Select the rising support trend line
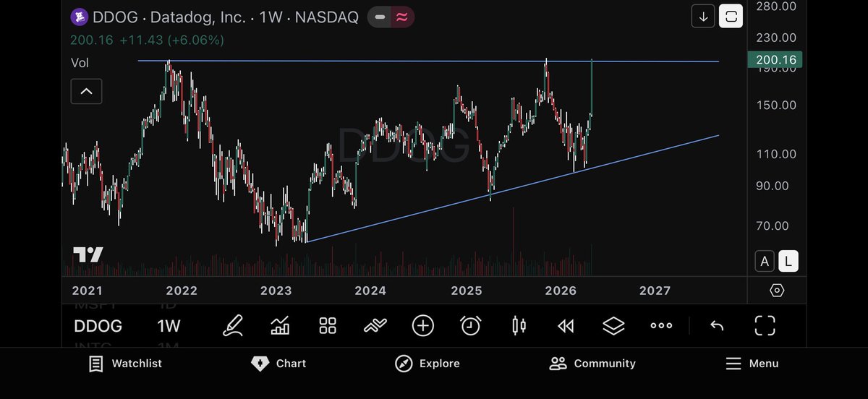The image size is (868, 399). (512, 189)
